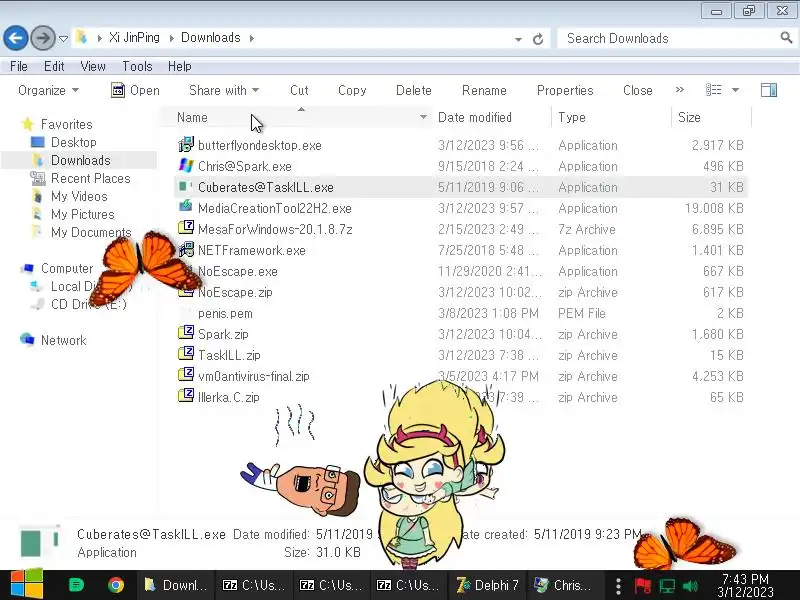The width and height of the screenshot is (800, 600).
Task: Click the red flag Action Center icon
Action: pyautogui.click(x=642, y=586)
